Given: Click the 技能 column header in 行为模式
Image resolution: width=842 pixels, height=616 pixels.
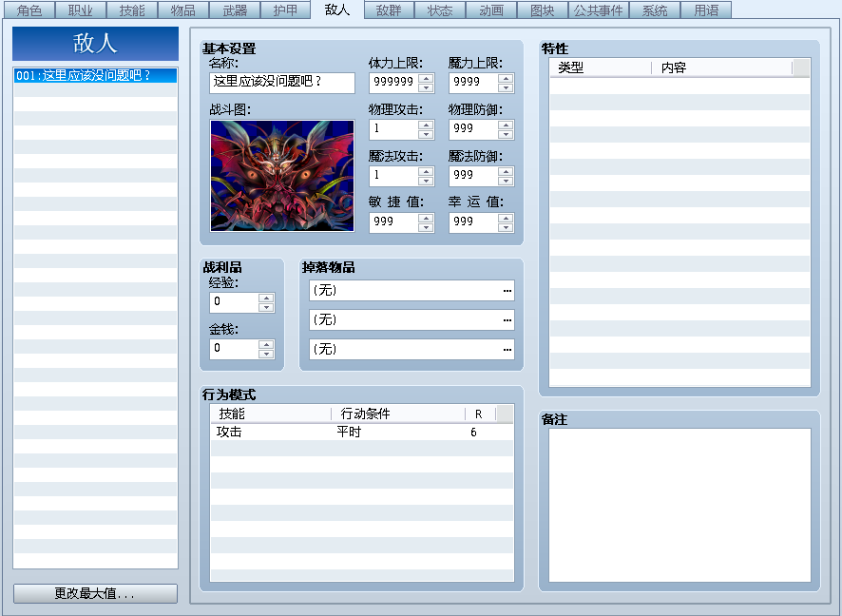Looking at the screenshot, I should (271, 414).
